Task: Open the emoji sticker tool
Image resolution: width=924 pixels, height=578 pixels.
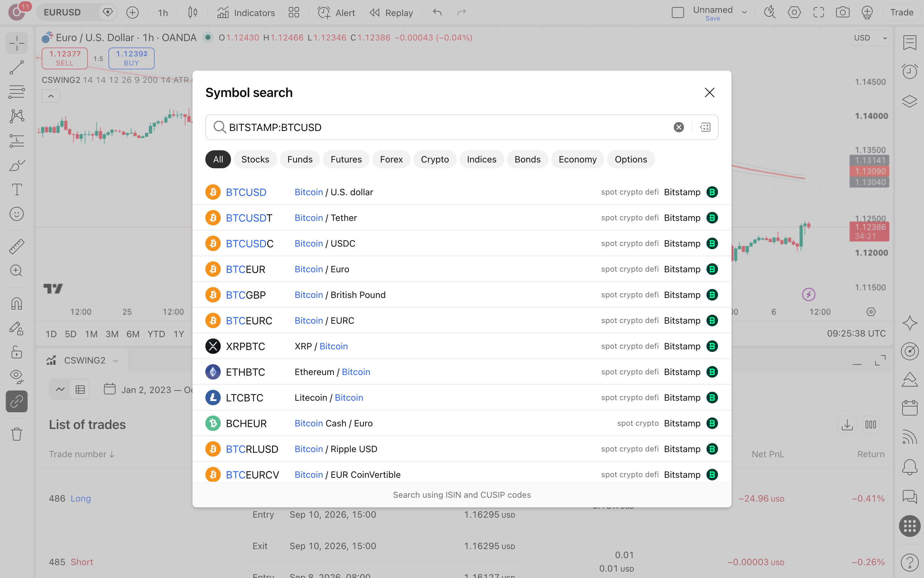Action: tap(16, 214)
